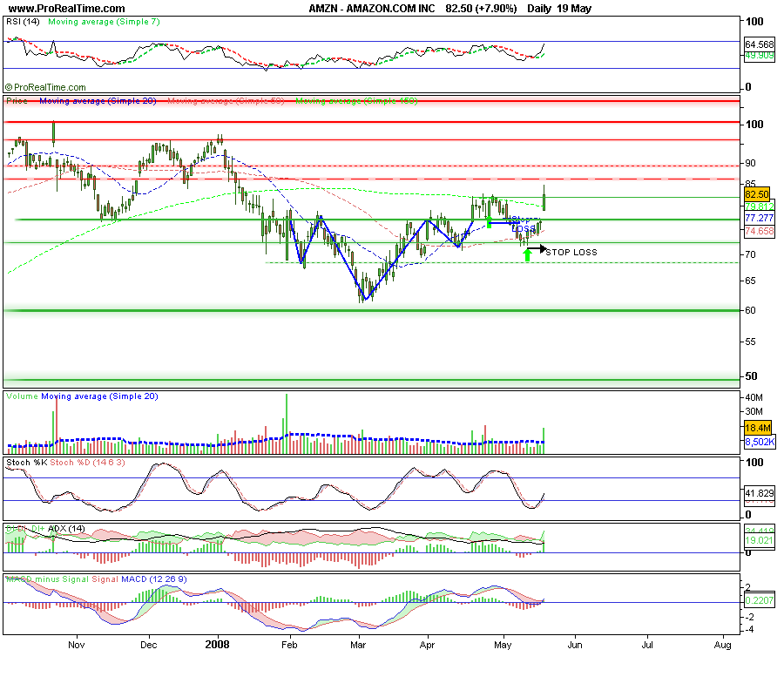Click the Stoch %D (14 6 3) label
Viewport: 784px width, 697px height.
87,463
